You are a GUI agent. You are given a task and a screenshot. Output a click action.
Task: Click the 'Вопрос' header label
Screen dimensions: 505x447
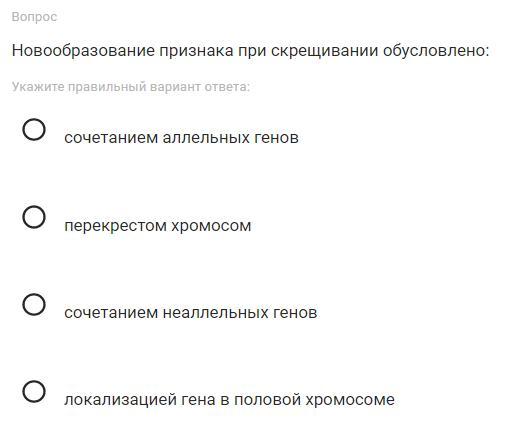coord(34,17)
